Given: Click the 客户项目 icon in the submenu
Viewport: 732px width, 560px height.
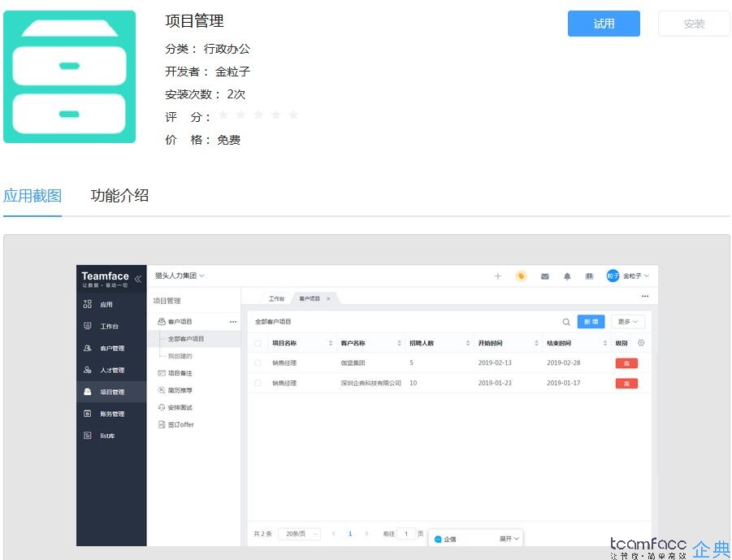Looking at the screenshot, I should (x=162, y=321).
